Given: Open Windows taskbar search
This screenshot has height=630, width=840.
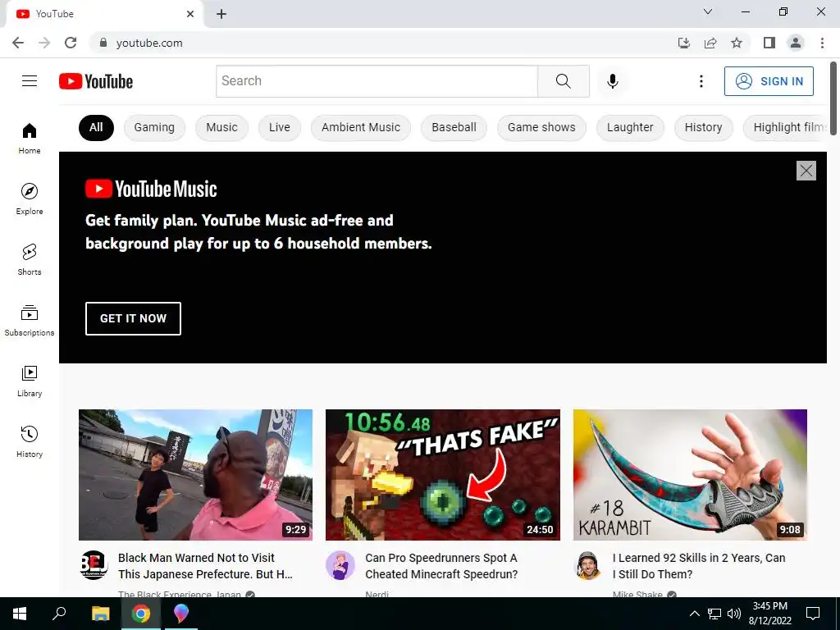Looking at the screenshot, I should tap(59, 614).
